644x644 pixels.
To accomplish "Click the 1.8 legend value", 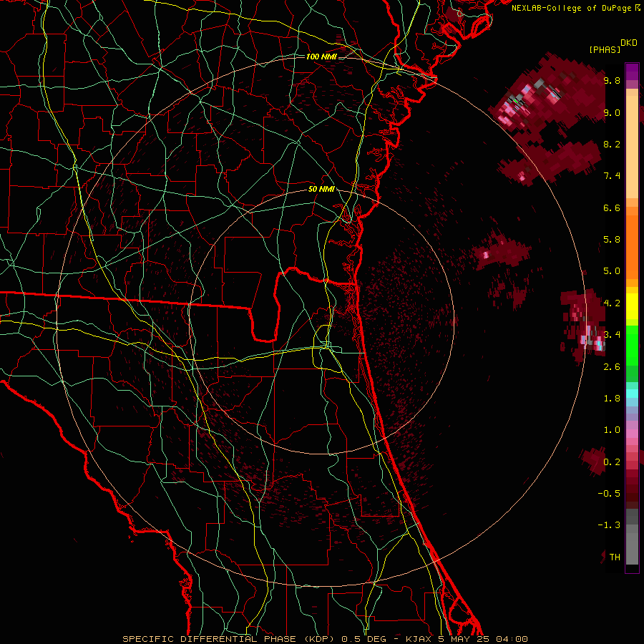I will click(612, 399).
